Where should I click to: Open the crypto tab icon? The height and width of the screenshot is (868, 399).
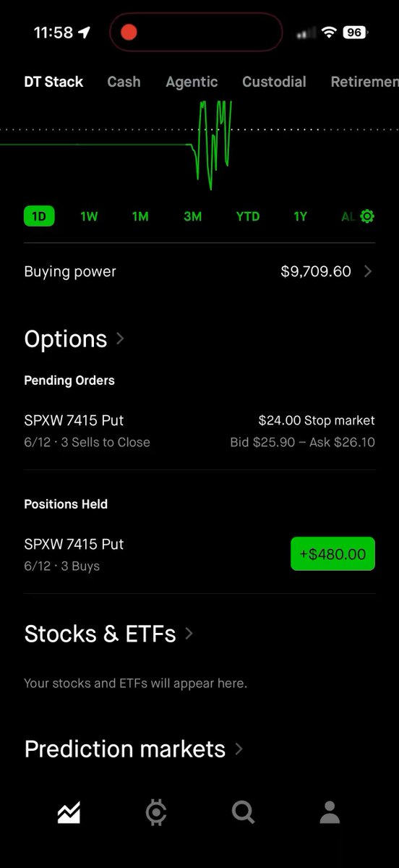[155, 812]
